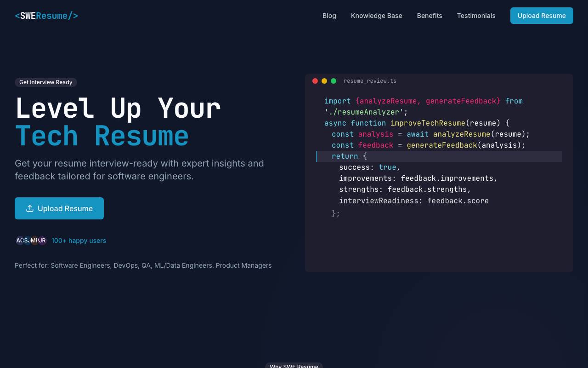Click the const feedback code line

pos(429,145)
